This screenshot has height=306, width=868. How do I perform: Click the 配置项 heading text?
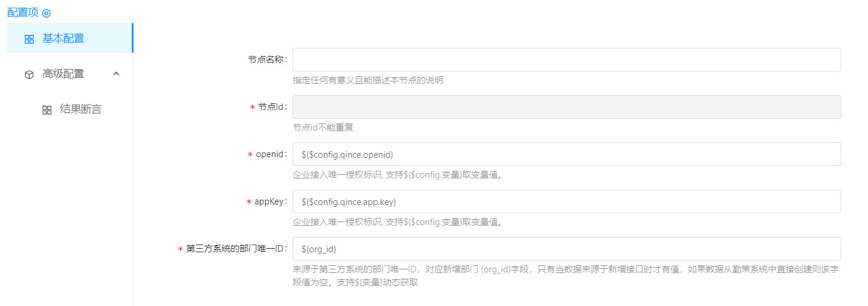(x=22, y=12)
